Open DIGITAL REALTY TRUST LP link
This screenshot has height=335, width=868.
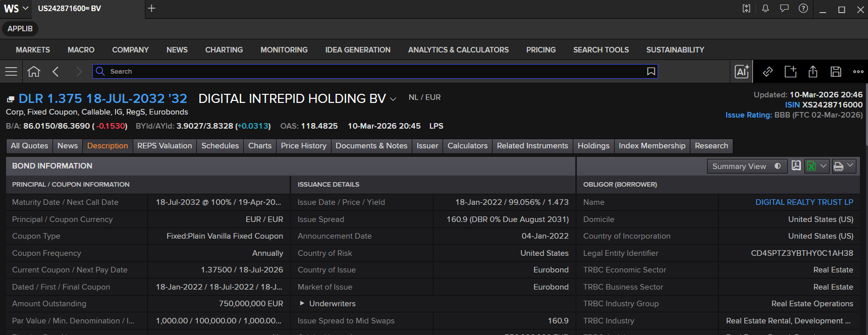click(804, 202)
